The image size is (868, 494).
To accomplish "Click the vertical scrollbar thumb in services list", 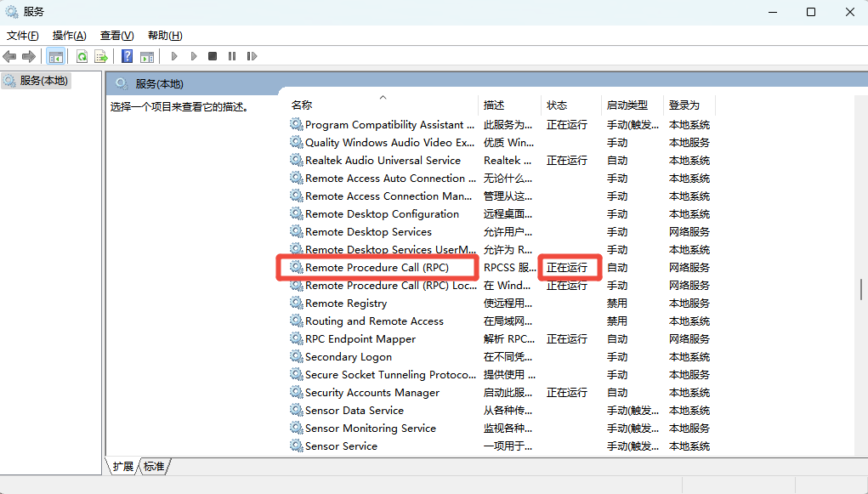I will click(x=860, y=289).
